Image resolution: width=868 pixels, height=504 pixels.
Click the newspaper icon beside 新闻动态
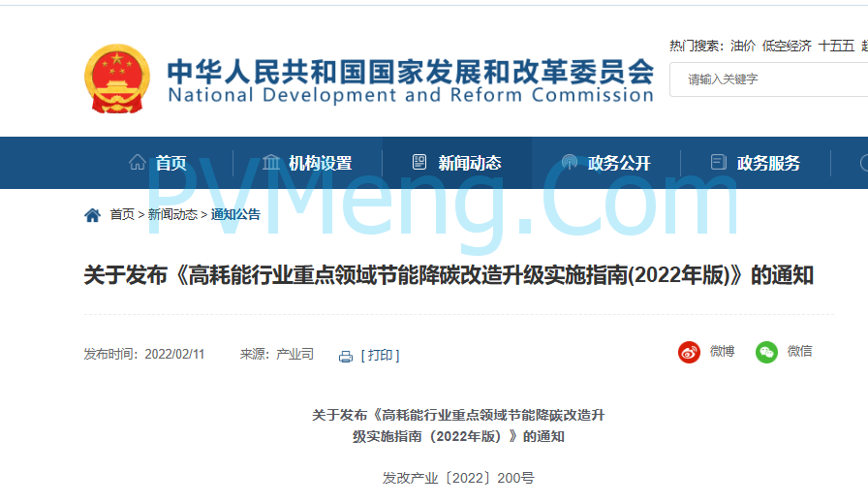[x=419, y=162]
